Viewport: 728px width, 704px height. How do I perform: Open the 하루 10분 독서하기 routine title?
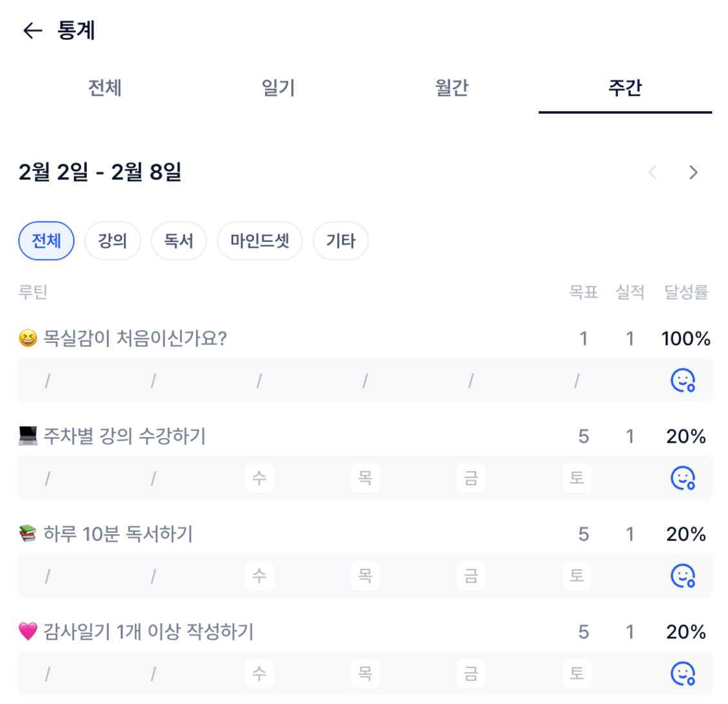(118, 534)
